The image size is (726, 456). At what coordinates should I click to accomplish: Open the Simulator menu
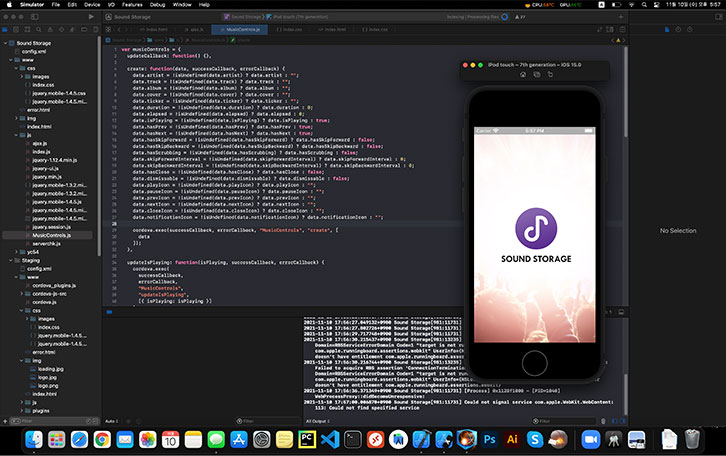click(32, 5)
